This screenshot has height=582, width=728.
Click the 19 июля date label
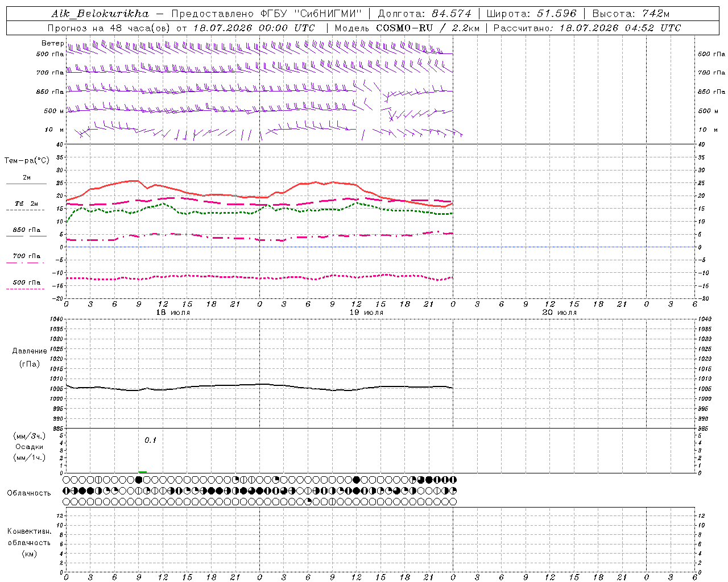click(366, 313)
